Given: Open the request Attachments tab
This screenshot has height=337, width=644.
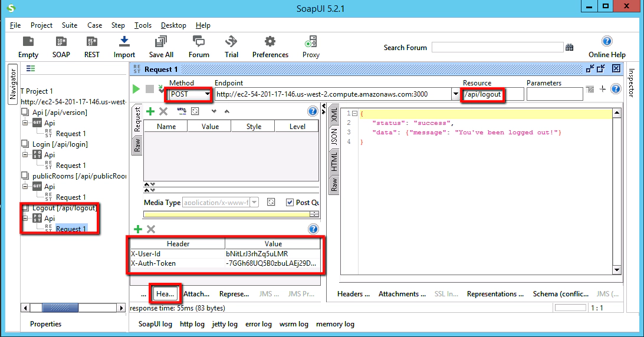Looking at the screenshot, I should point(196,294).
